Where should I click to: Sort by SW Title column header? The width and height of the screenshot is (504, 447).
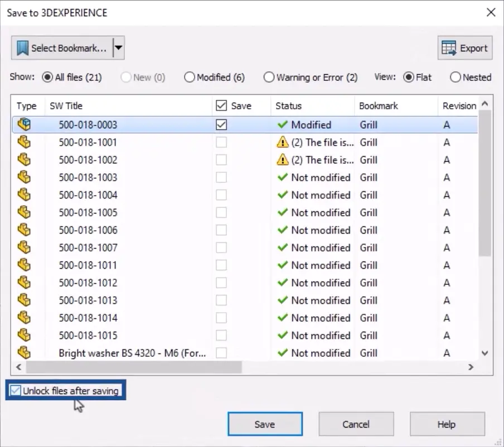pos(66,106)
